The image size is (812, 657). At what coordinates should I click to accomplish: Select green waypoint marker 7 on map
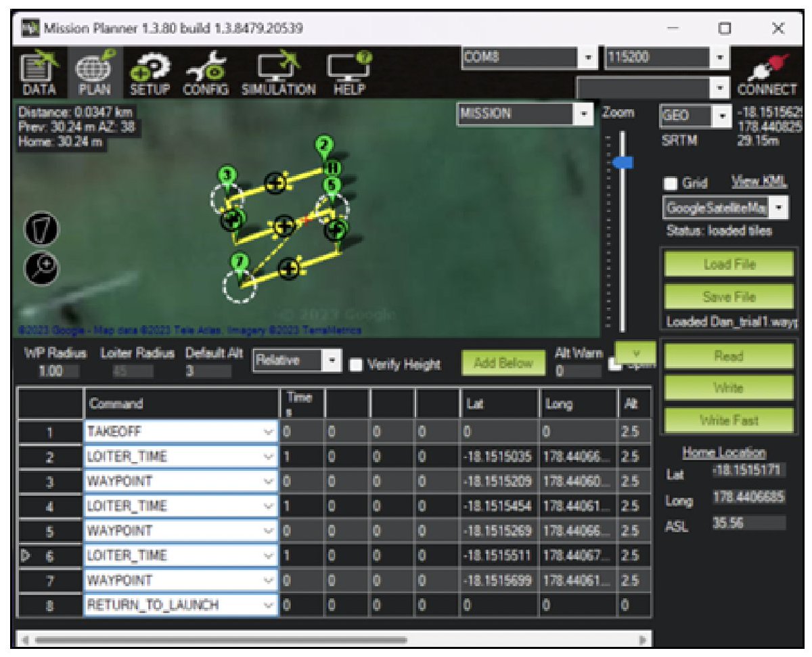pos(239,263)
